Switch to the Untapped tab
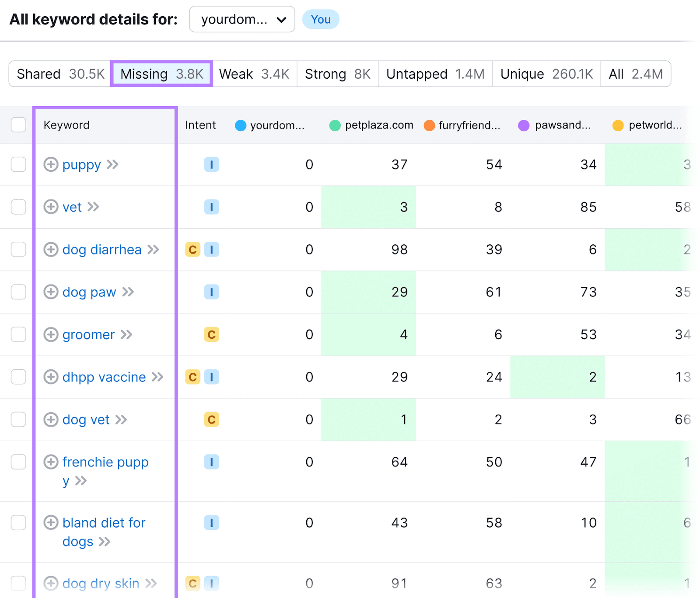Viewport: 700px width, 598px height. click(x=434, y=74)
